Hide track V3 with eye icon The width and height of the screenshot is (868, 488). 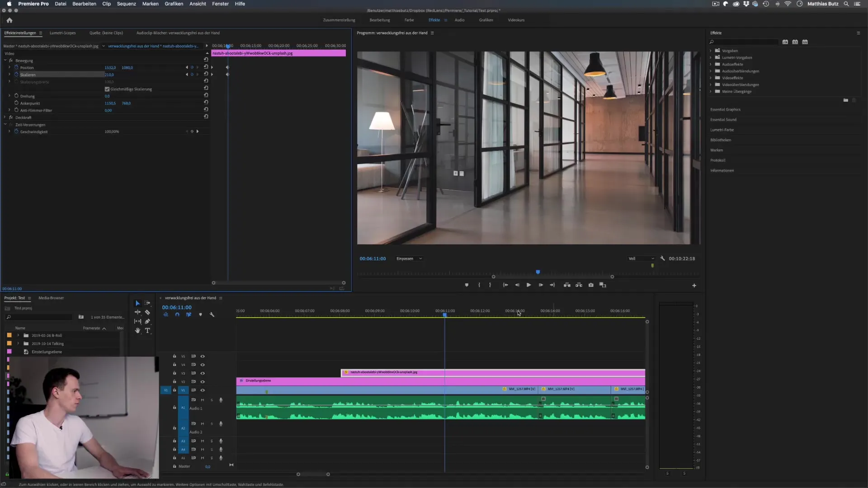203,373
